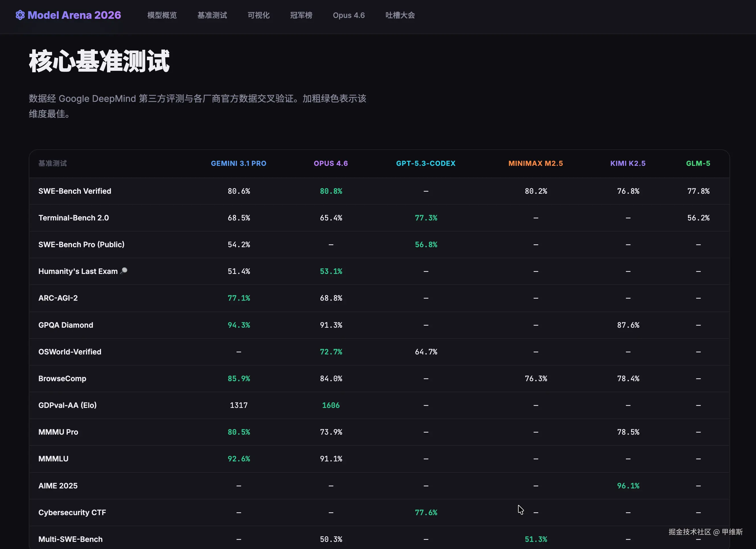Screen dimensions: 756x549
Task: Go to the 基准测试 nav section
Action: click(x=212, y=15)
